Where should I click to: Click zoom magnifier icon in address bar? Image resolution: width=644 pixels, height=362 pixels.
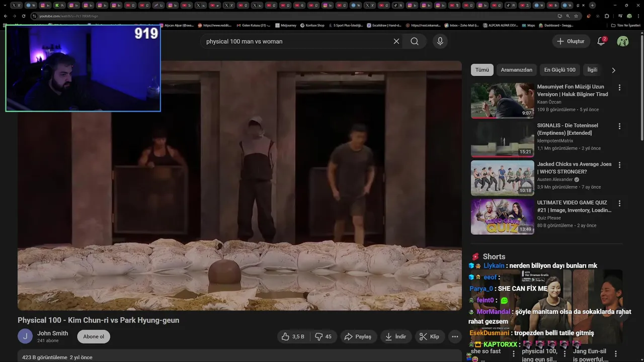568,16
